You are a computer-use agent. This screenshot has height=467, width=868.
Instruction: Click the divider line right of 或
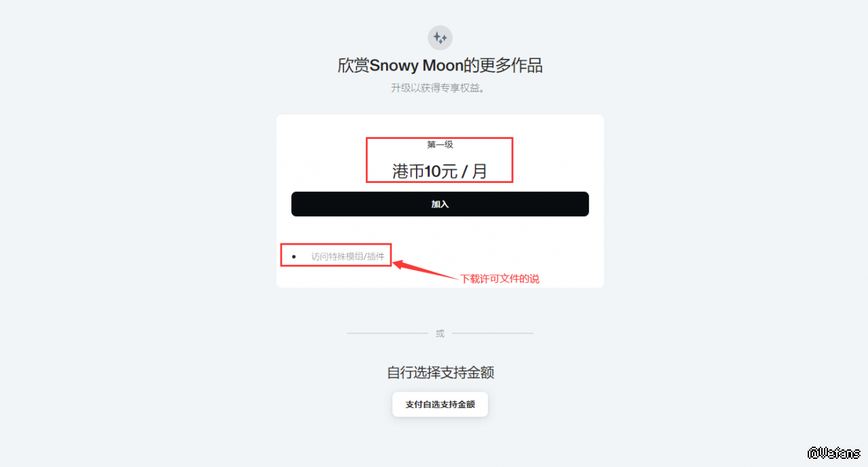point(493,333)
